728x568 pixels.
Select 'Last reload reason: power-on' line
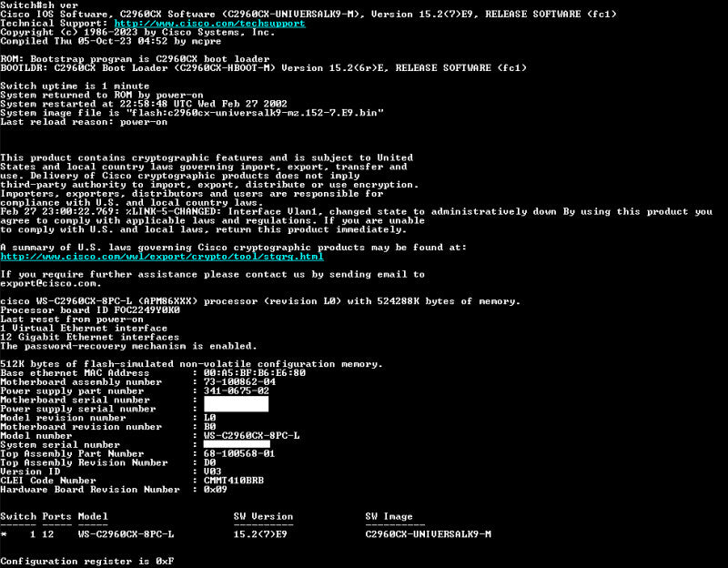(x=84, y=122)
